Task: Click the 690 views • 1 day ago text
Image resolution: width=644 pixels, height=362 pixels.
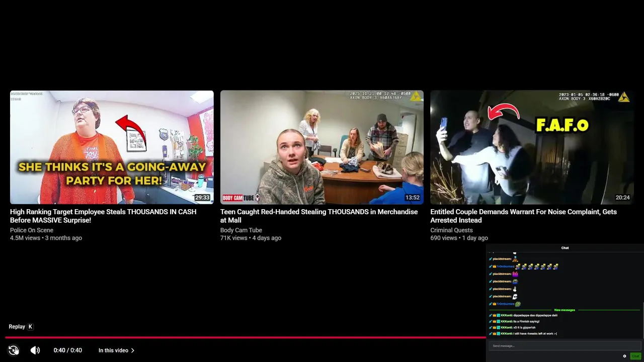Action: [x=459, y=238]
